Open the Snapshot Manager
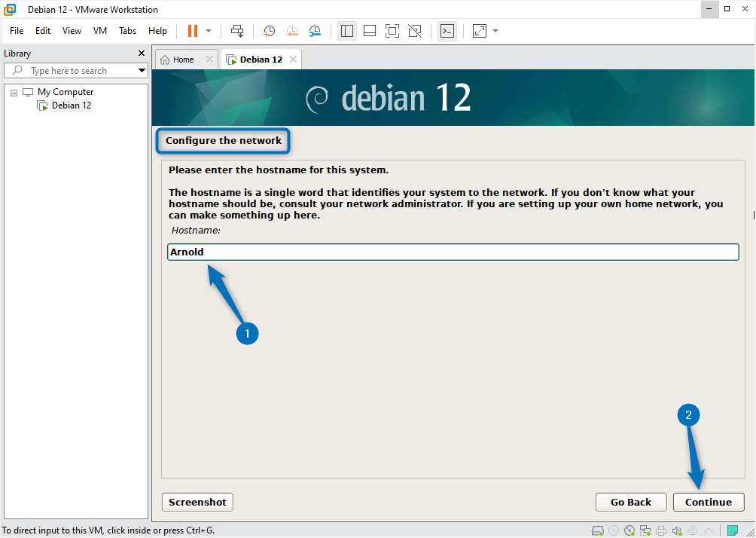The image size is (756, 538). [315, 31]
